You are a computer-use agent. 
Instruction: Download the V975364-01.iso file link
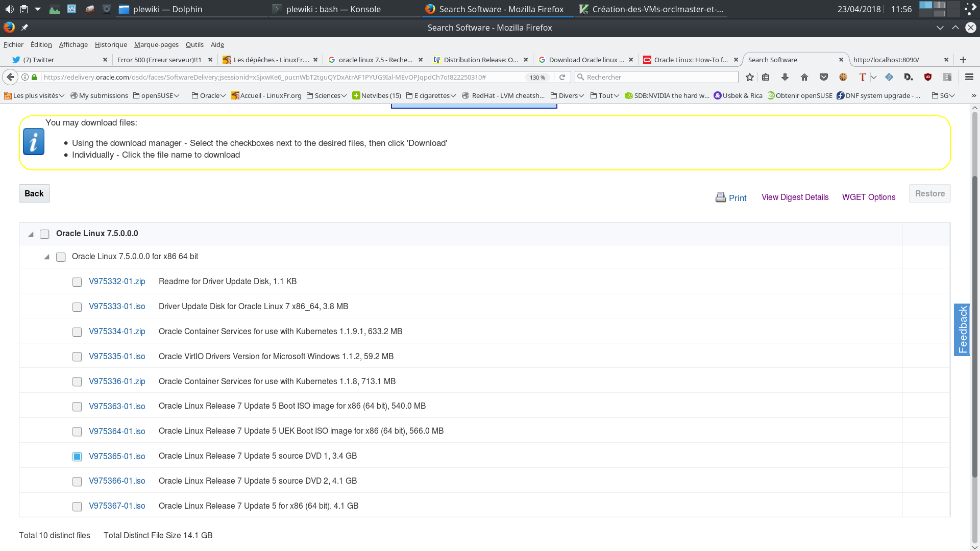[117, 431]
